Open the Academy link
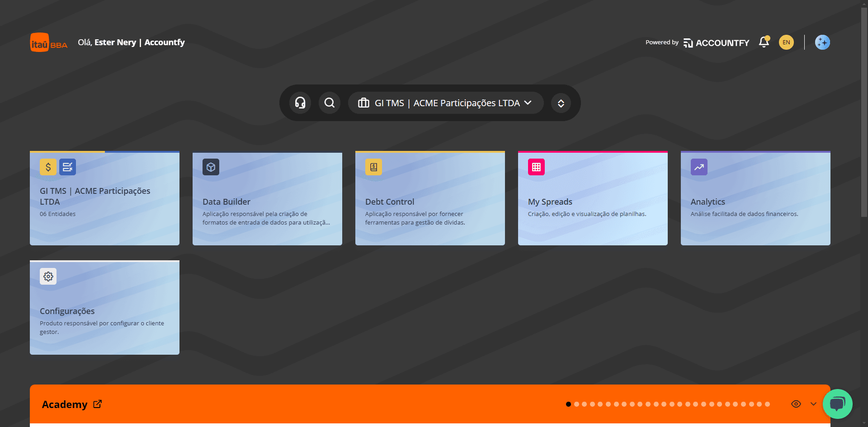Image resolution: width=868 pixels, height=427 pixels. click(x=65, y=404)
